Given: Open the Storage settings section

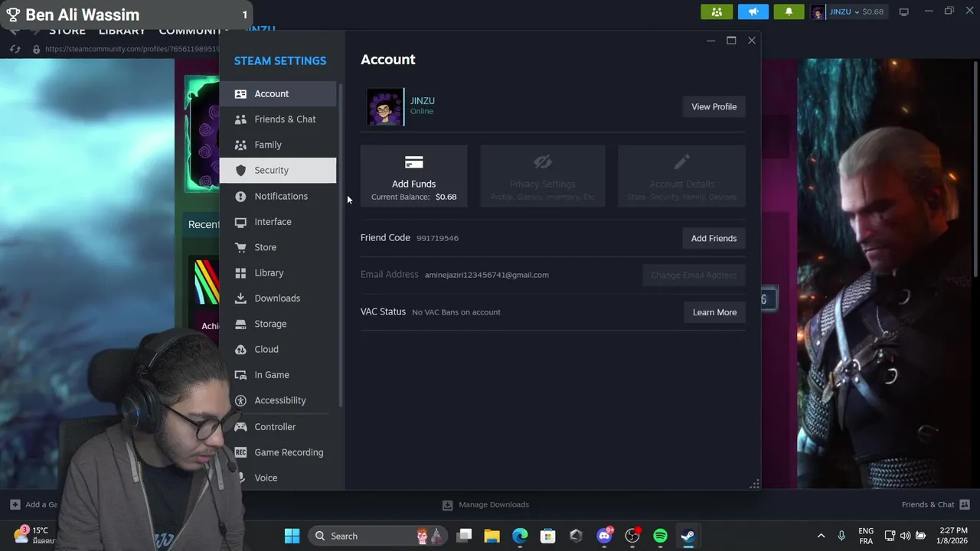Looking at the screenshot, I should coord(277,324).
